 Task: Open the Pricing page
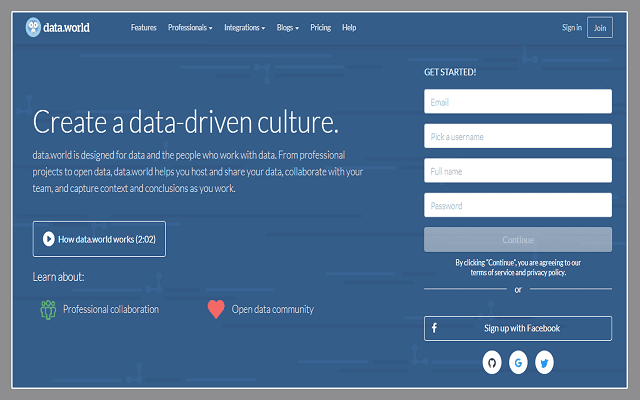click(x=321, y=28)
